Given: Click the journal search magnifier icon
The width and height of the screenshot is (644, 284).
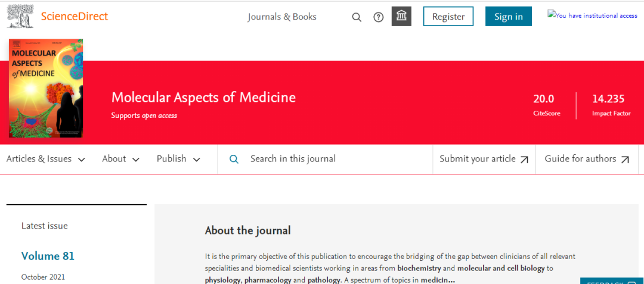Looking at the screenshot, I should [x=234, y=159].
